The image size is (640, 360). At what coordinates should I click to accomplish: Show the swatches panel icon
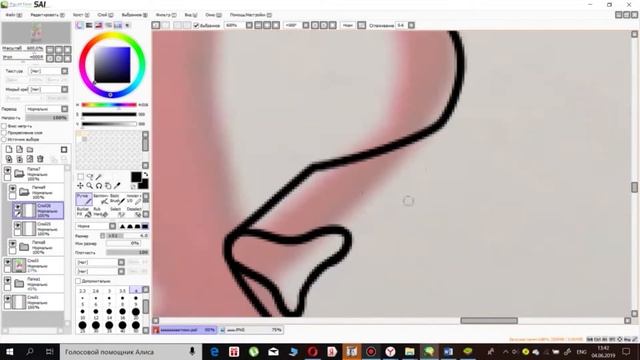tap(118, 25)
